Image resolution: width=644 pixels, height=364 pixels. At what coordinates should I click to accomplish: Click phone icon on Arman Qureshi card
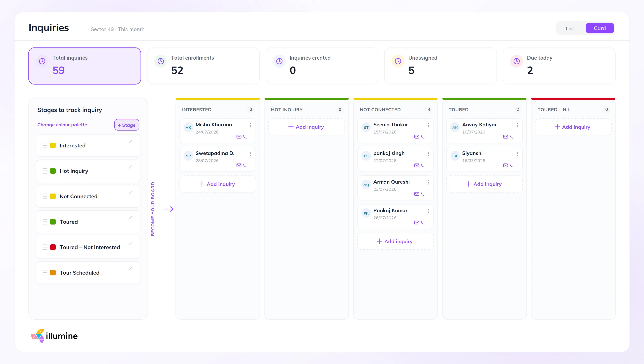coord(423,194)
